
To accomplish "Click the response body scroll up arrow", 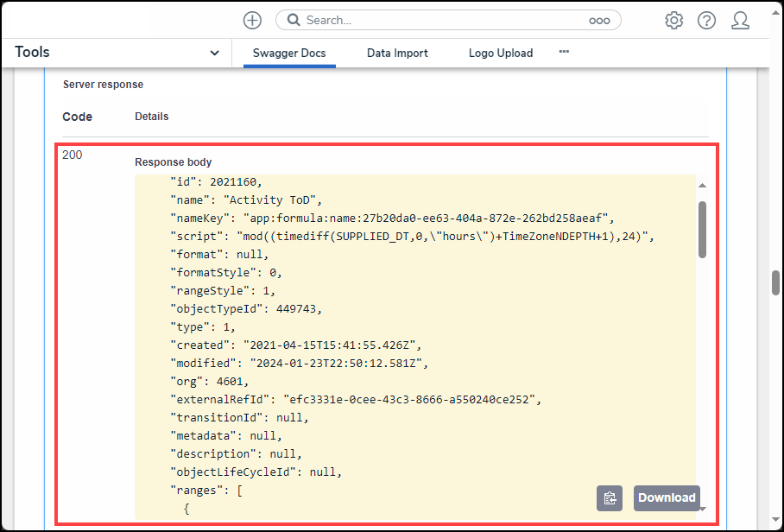I will click(x=702, y=186).
